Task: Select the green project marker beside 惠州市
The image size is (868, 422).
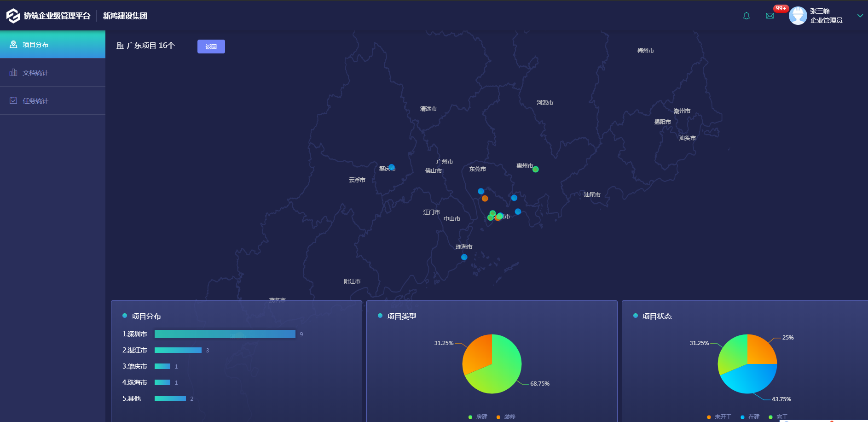Action: pos(535,169)
